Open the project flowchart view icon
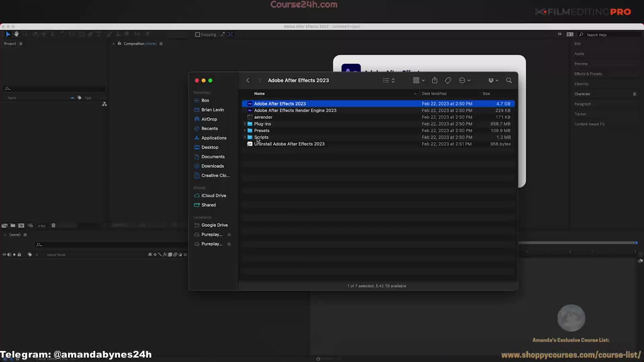The image size is (644, 362). 104,104
